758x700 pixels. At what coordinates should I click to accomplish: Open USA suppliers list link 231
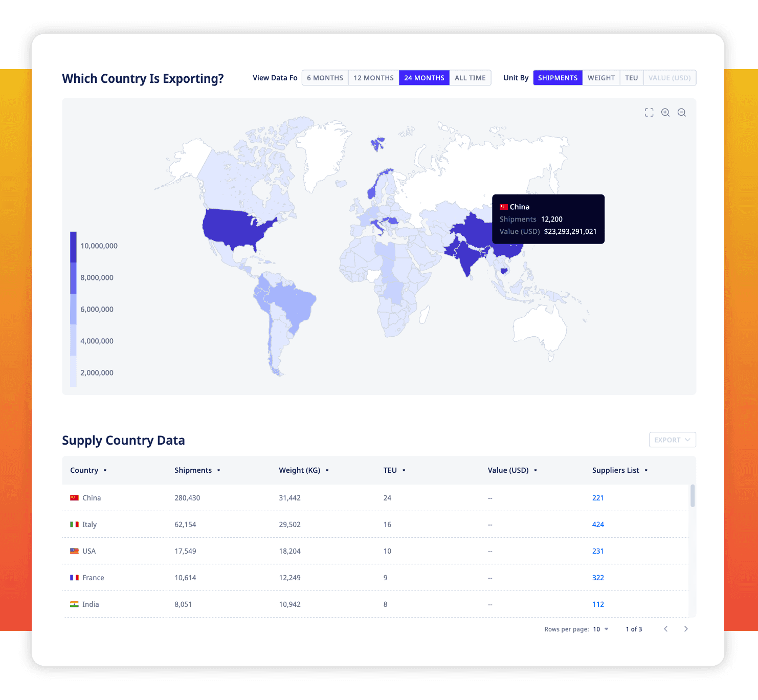(598, 551)
